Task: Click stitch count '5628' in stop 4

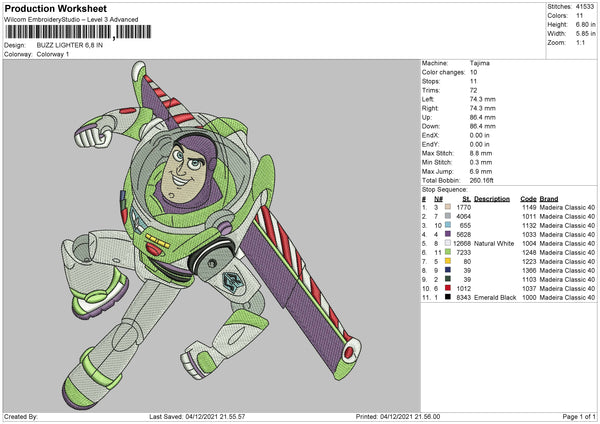Action: pyautogui.click(x=464, y=235)
